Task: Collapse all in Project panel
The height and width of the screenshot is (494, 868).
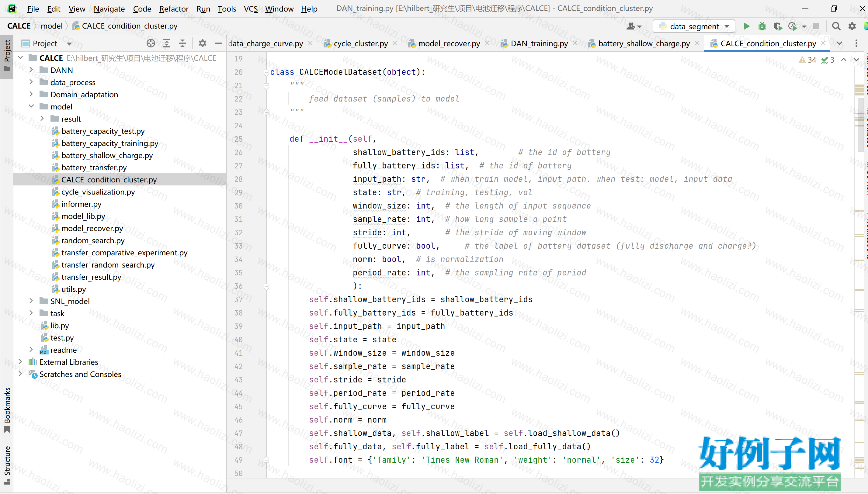Action: pos(182,43)
